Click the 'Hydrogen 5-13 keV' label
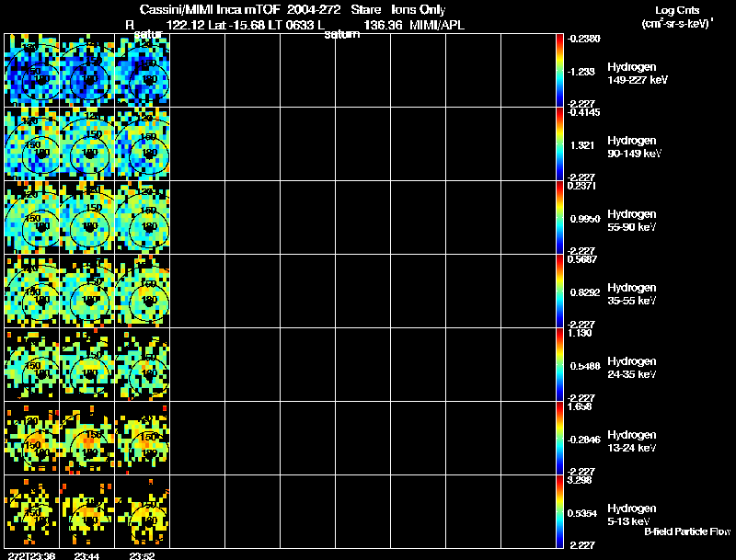Screen dimensions: 736x560 [632, 515]
